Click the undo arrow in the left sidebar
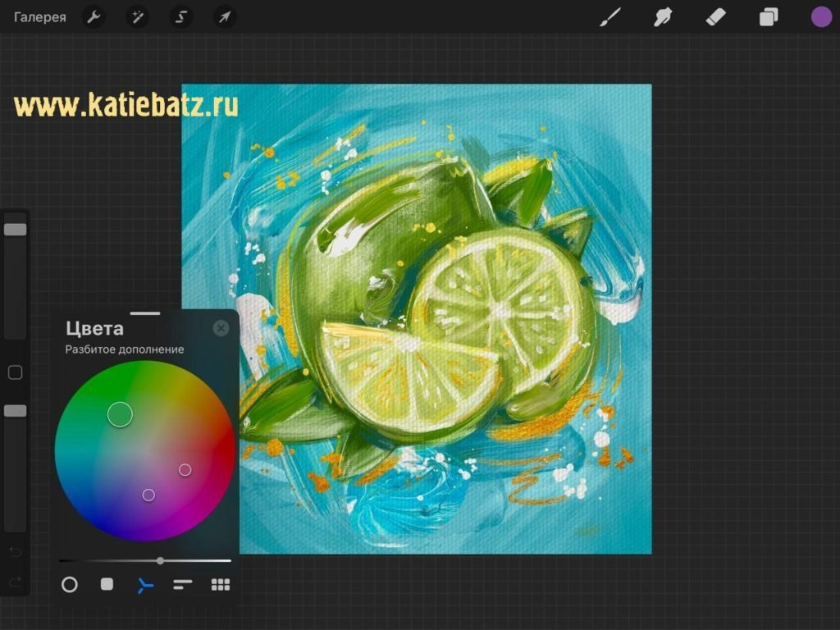Viewport: 840px width, 630px height. (x=15, y=551)
